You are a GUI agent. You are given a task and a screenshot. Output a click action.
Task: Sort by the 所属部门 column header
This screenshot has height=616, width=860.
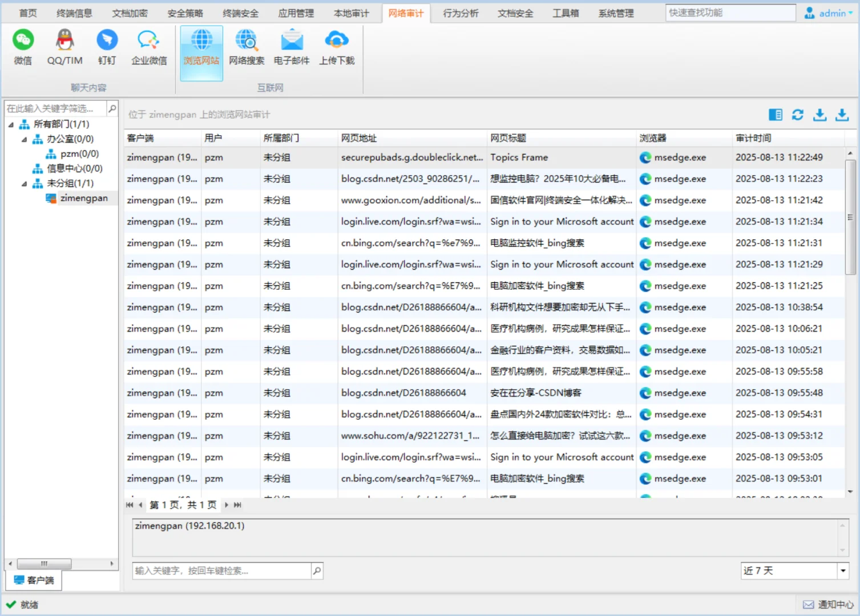(299, 138)
